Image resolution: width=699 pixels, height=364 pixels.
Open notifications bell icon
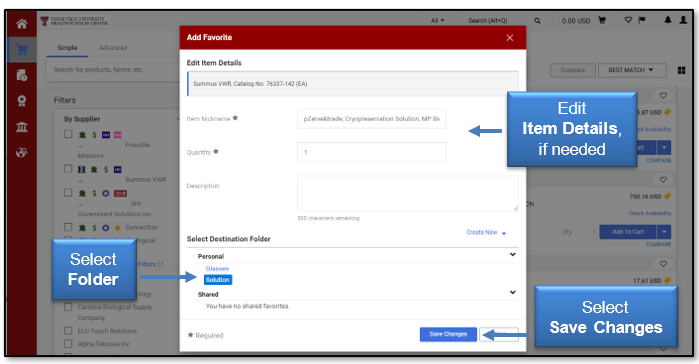[x=668, y=20]
